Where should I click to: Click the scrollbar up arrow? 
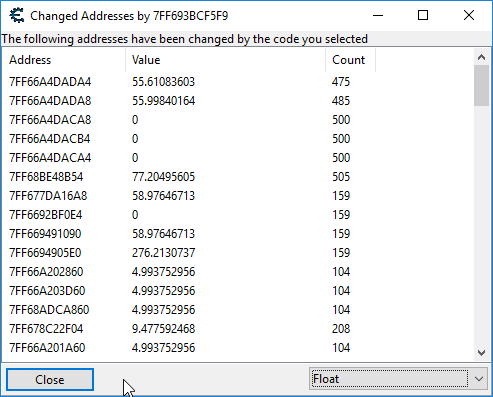pyautogui.click(x=481, y=57)
